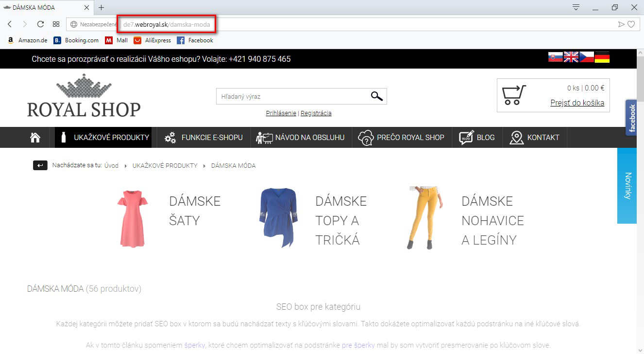Open the Dámske šaty dress thumbnail
This screenshot has width=644, height=354.
click(x=132, y=219)
